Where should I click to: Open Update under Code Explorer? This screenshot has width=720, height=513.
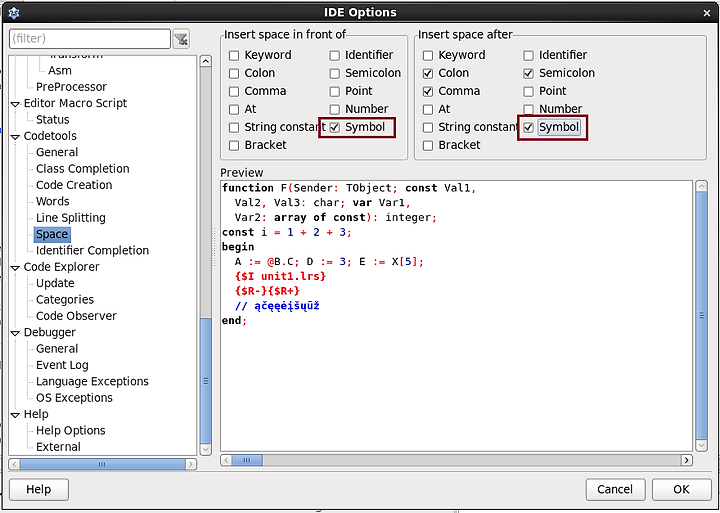pos(55,283)
